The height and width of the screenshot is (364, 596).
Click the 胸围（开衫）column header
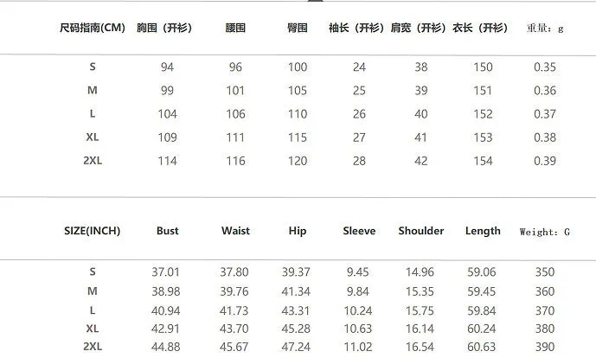164,28
